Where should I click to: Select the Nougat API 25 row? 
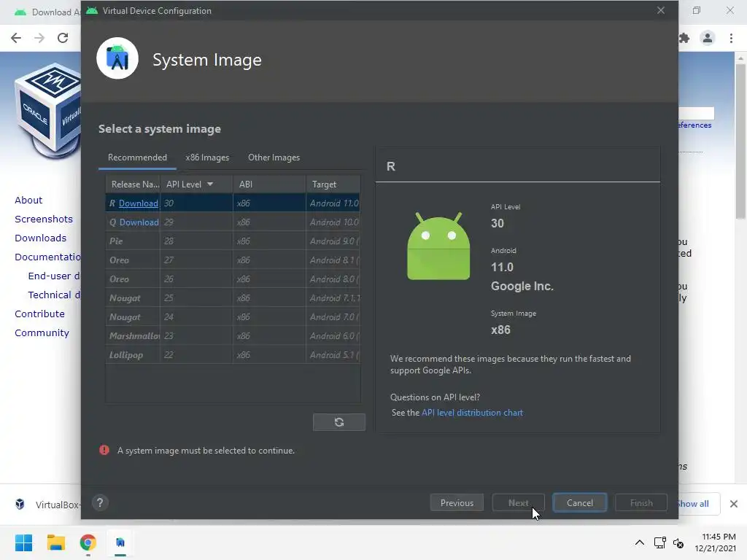[233, 298]
